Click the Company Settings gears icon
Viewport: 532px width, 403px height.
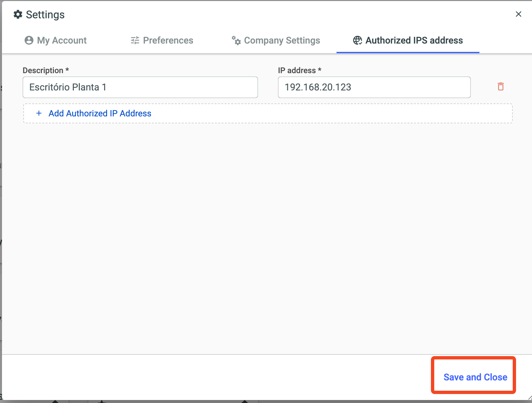click(236, 40)
